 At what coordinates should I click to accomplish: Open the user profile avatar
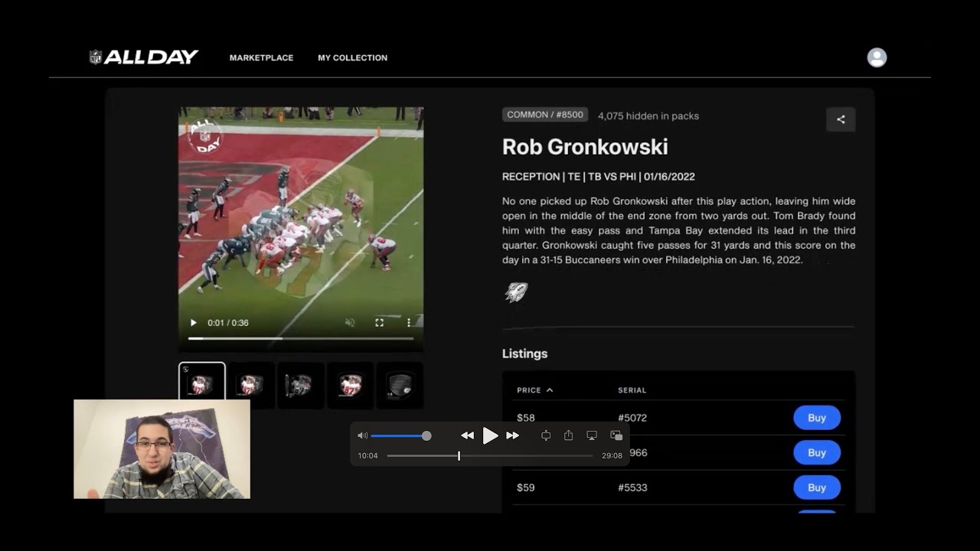[877, 57]
